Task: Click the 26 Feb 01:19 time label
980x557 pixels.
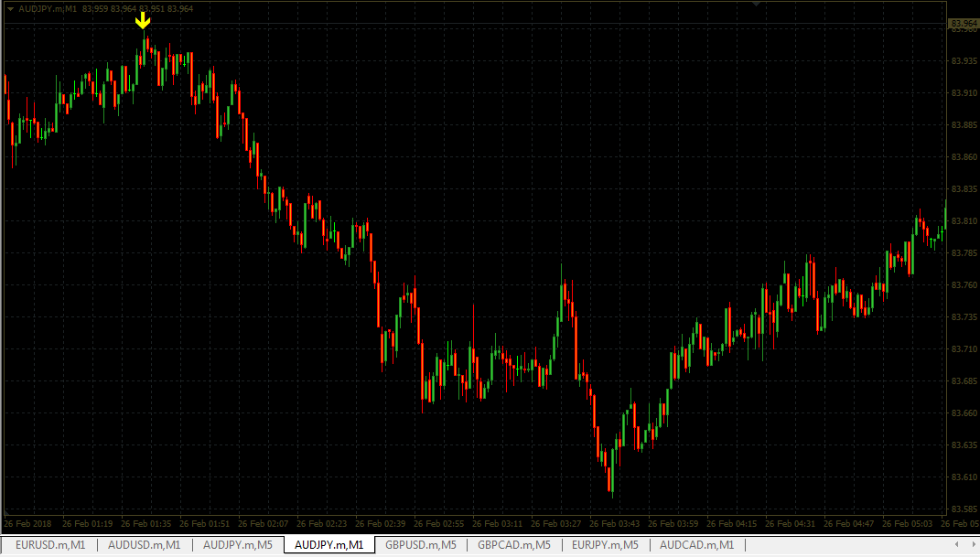Action: pyautogui.click(x=88, y=524)
